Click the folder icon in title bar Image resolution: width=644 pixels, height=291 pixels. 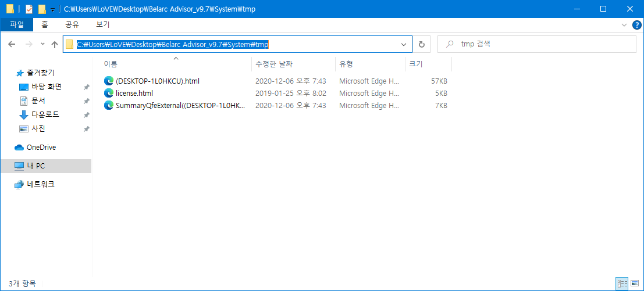click(10, 9)
